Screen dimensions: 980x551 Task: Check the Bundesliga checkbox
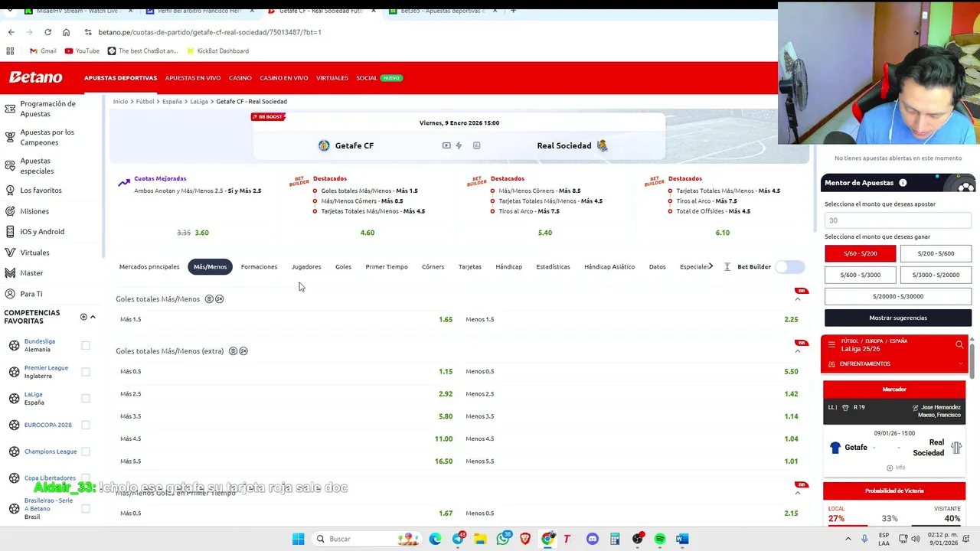86,345
